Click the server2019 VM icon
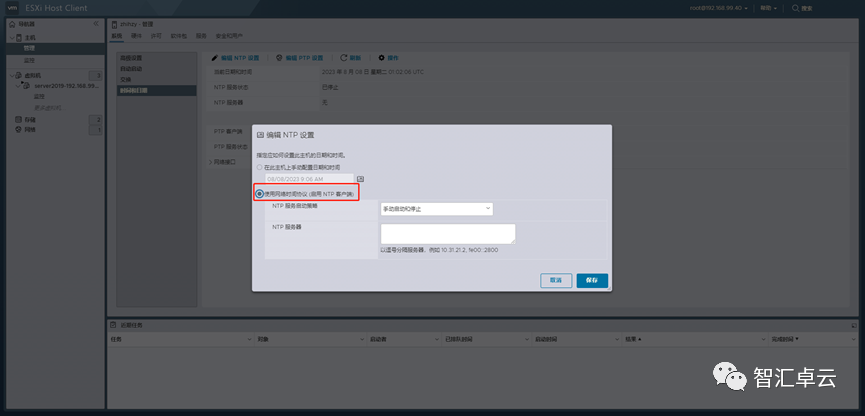Viewport: 865px width, 416px height. pyautogui.click(x=26, y=86)
